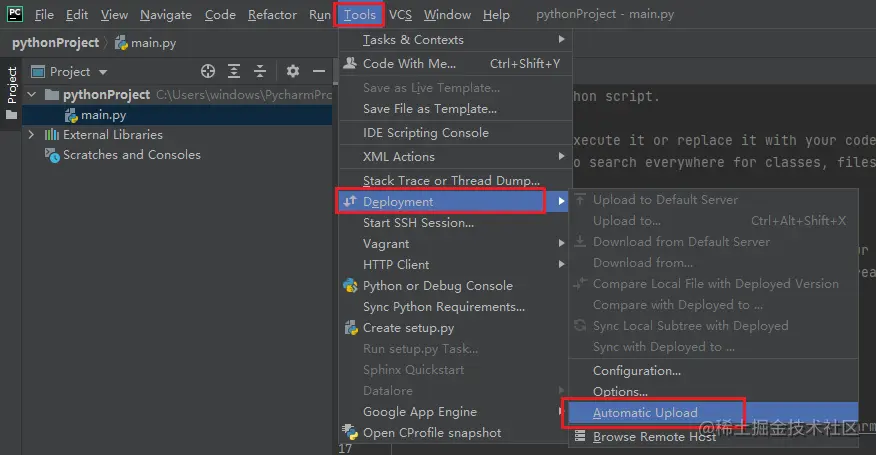Select Browse Remote Host entry
The width and height of the screenshot is (876, 455).
pos(713,436)
